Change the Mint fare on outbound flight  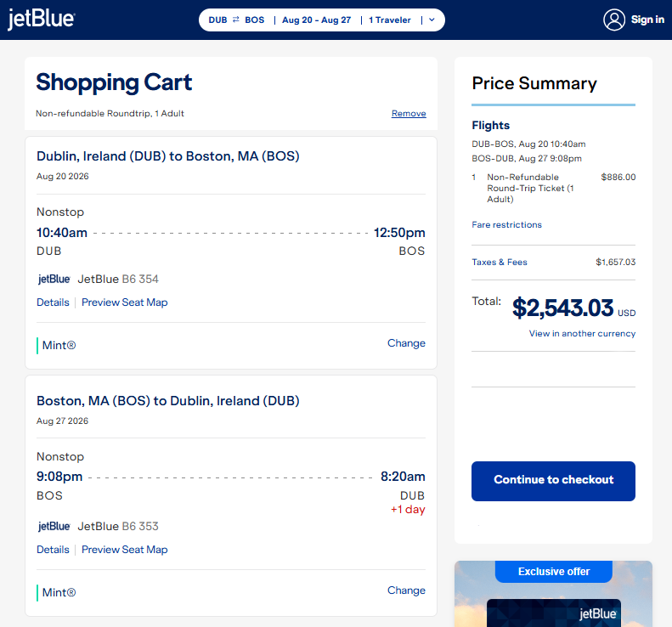click(406, 343)
